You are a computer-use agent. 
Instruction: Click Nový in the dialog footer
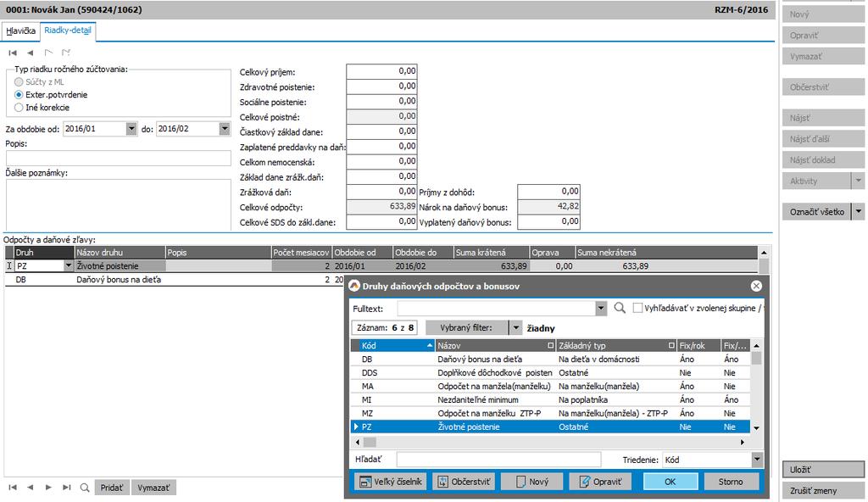[x=531, y=482]
